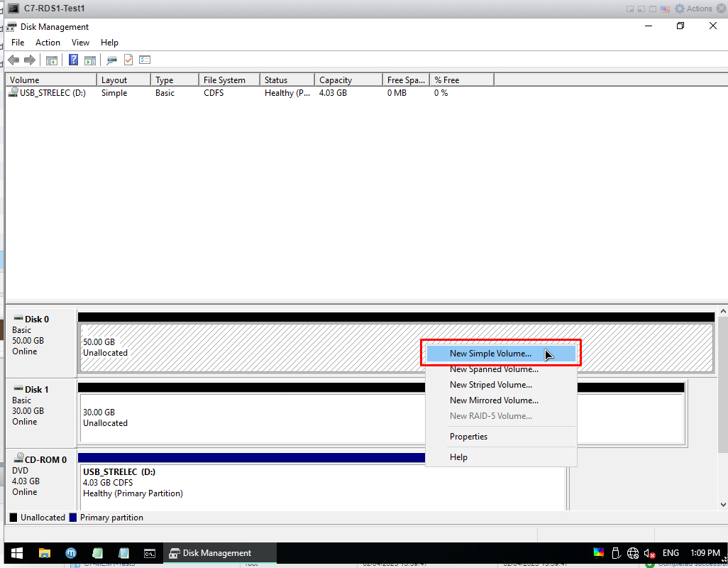The height and width of the screenshot is (568, 728).
Task: Click the Back arrow in the toolbar
Action: point(13,60)
